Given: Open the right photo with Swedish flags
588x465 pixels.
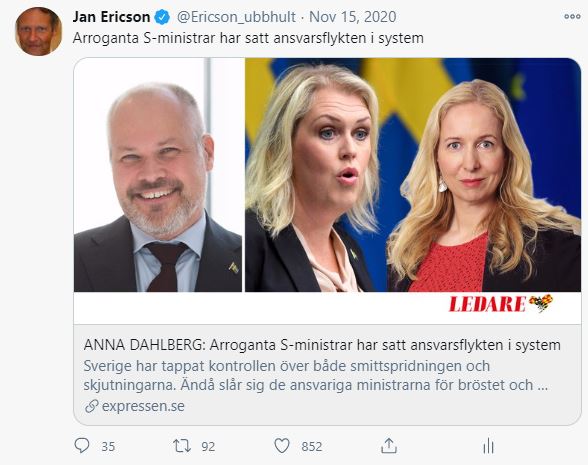Looking at the screenshot, I should 413,175.
